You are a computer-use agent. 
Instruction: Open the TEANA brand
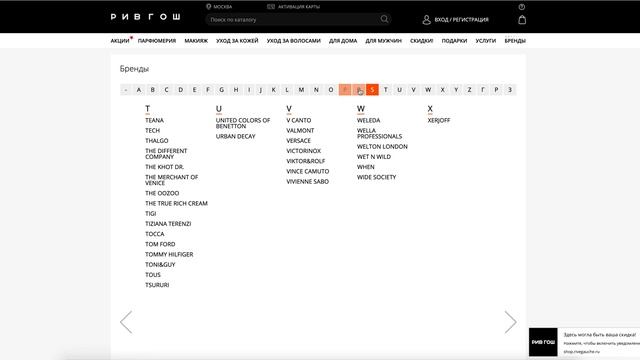(154, 120)
